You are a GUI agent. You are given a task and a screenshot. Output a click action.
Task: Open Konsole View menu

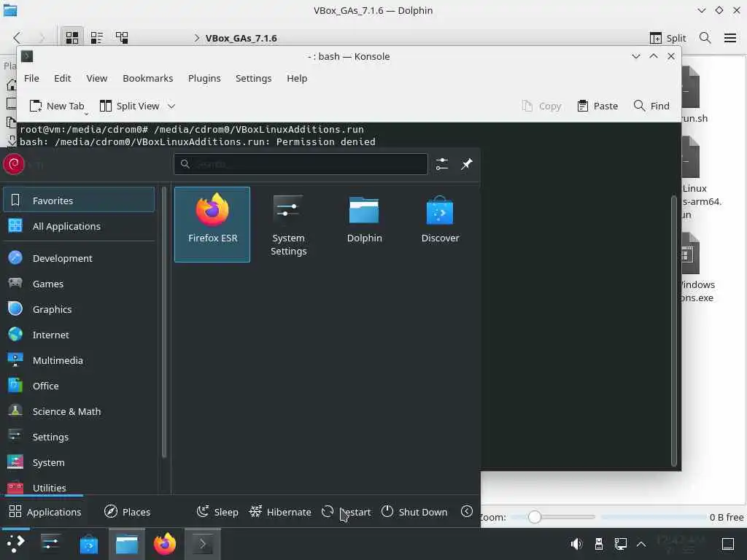(97, 78)
